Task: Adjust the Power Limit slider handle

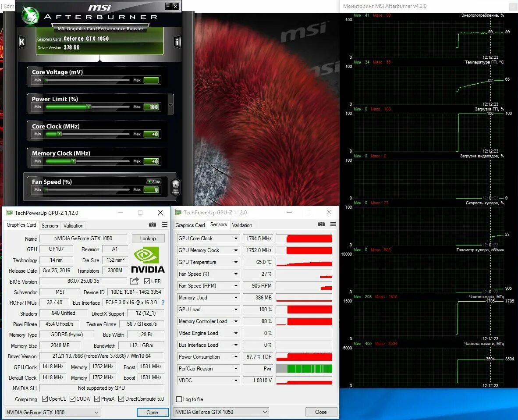Action: click(x=89, y=107)
